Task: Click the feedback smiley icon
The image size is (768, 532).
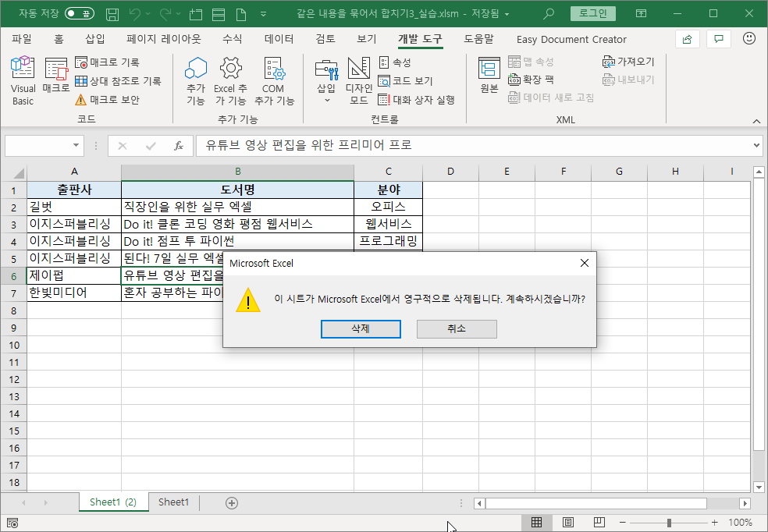Action: click(x=749, y=38)
